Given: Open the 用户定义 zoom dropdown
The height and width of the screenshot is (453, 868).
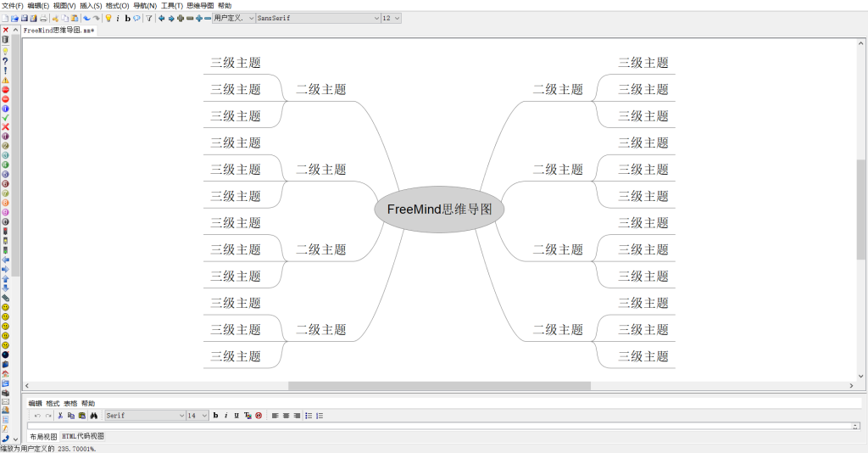Looking at the screenshot, I should tap(234, 19).
